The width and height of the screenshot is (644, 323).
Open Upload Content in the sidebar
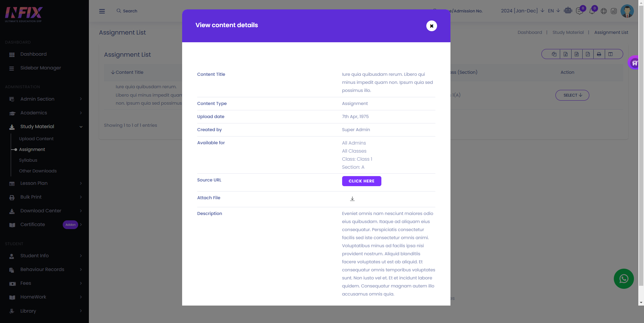click(36, 139)
